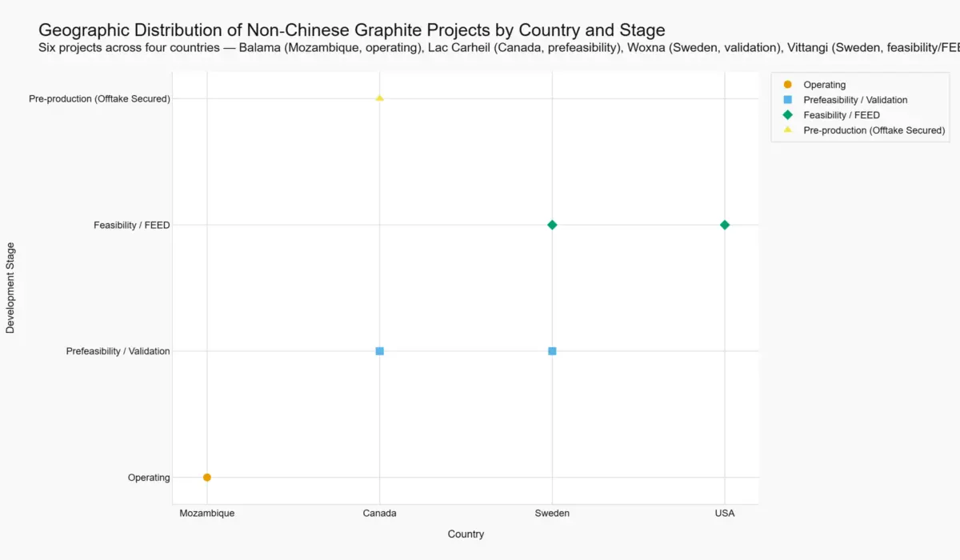Click the Canada x-axis label

tap(380, 514)
